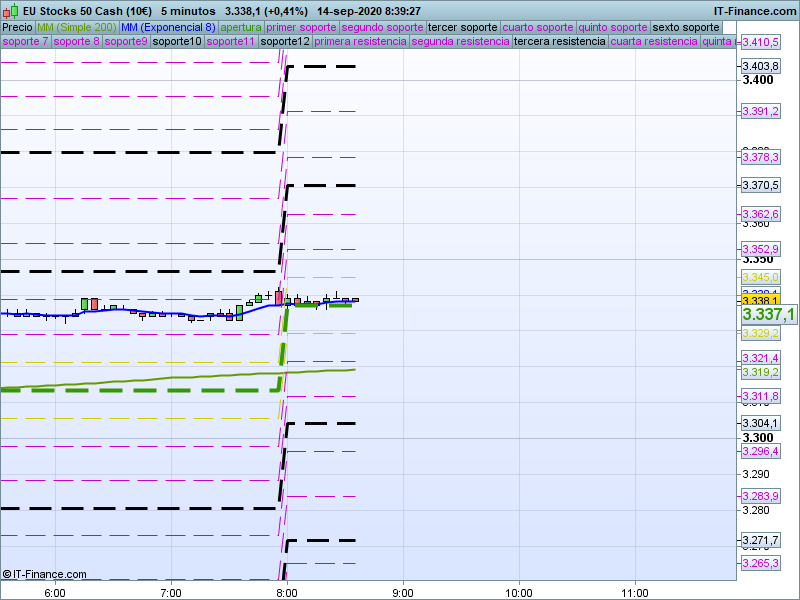
Task: Click the tercera resistencia label
Action: (x=559, y=42)
